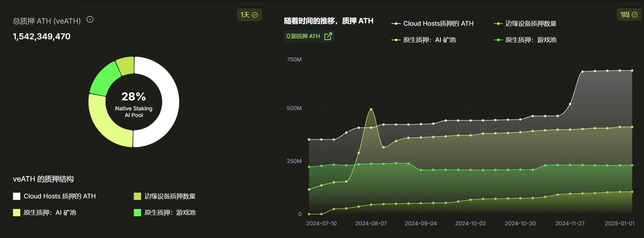This screenshot has width=644, height=238.
Task: Open the 1周 time range selector
Action: point(629,15)
